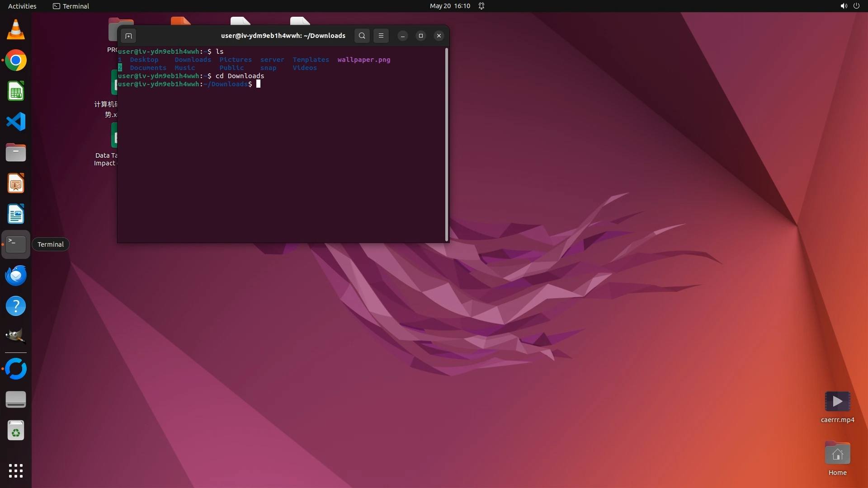Open the date and time calendar panel
The width and height of the screenshot is (868, 488).
pyautogui.click(x=450, y=6)
